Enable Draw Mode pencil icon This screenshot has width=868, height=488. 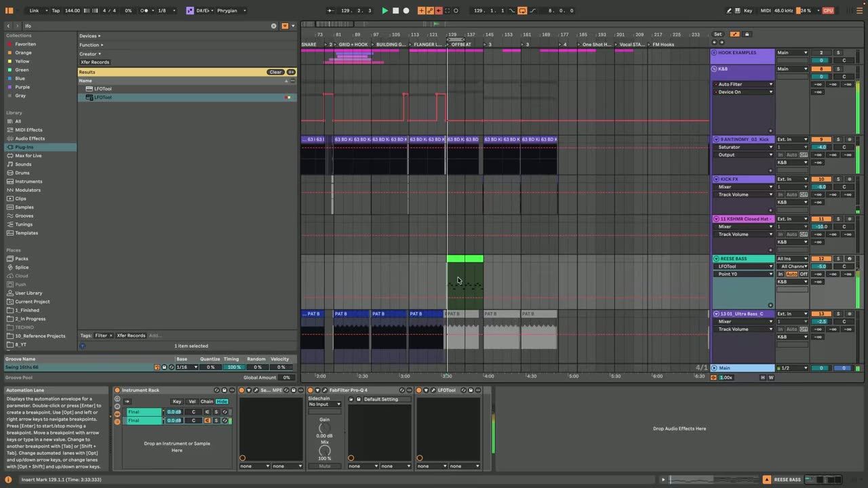[730, 10]
